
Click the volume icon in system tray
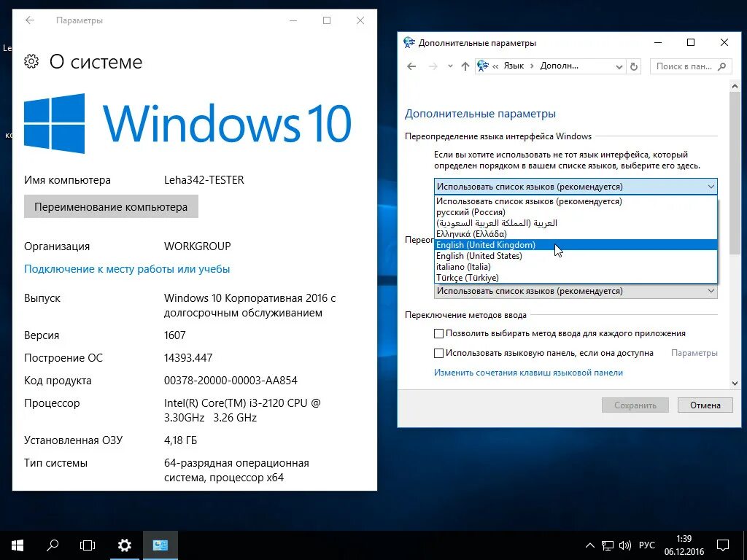626,545
